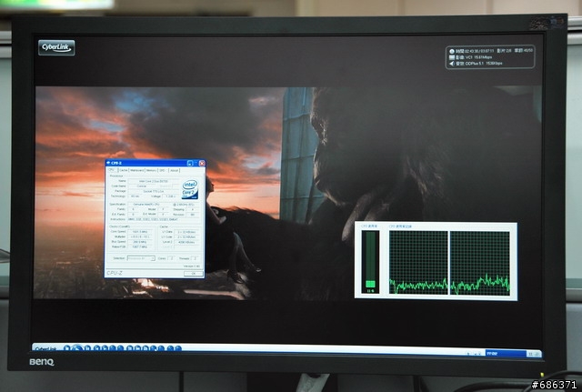
Task: Click the Core Speed value in CPU-Z
Action: (x=140, y=232)
